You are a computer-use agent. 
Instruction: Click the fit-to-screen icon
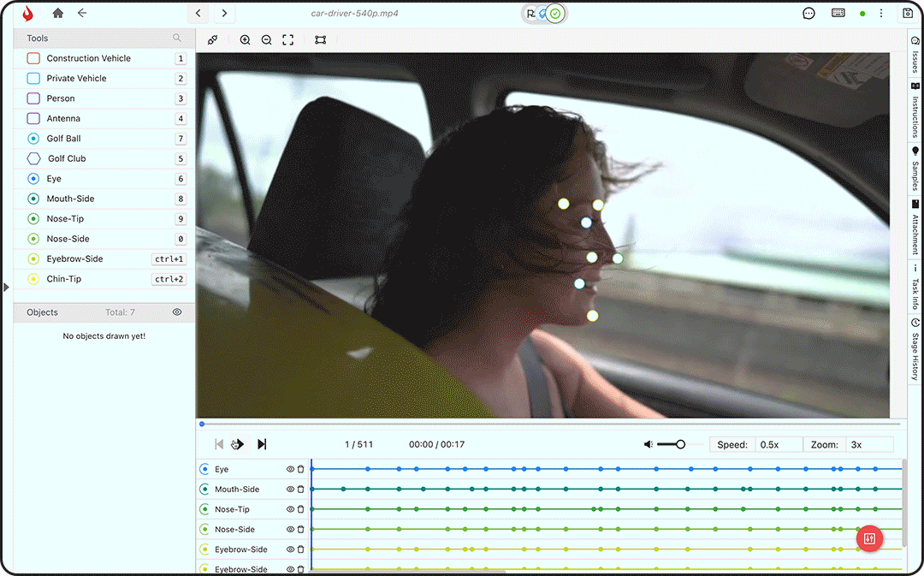(288, 40)
